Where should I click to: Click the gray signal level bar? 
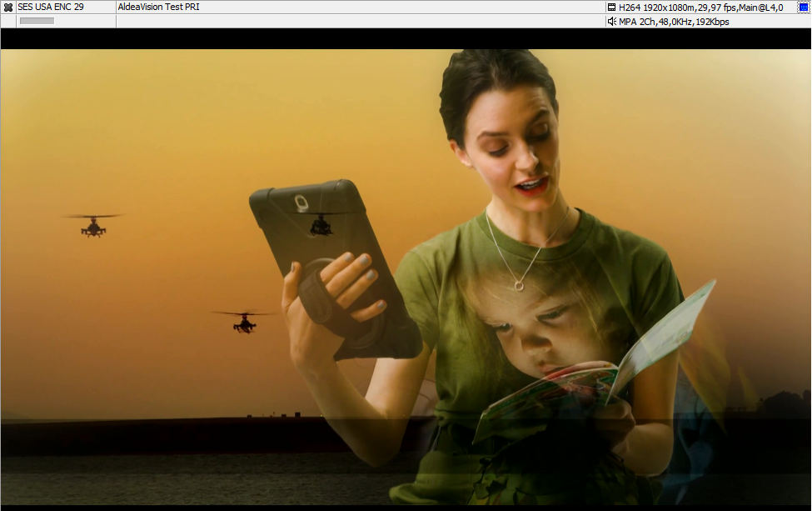37,21
